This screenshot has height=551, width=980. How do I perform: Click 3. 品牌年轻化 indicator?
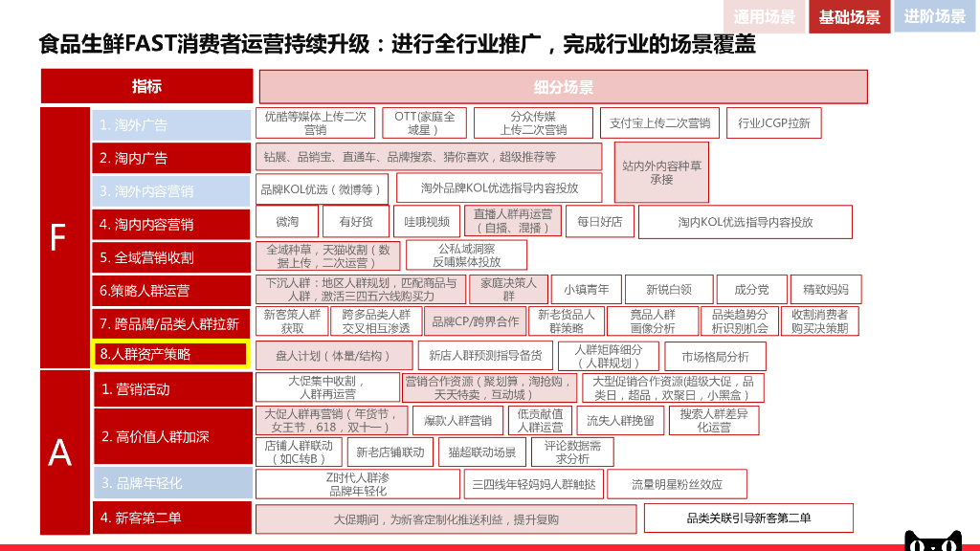point(173,483)
